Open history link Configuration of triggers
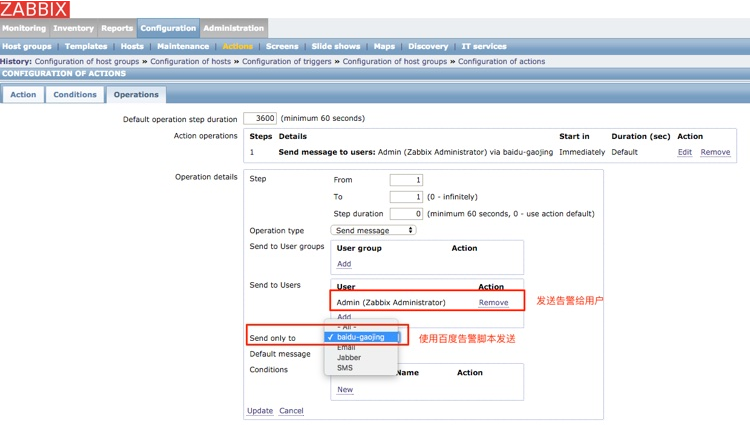 pos(287,61)
